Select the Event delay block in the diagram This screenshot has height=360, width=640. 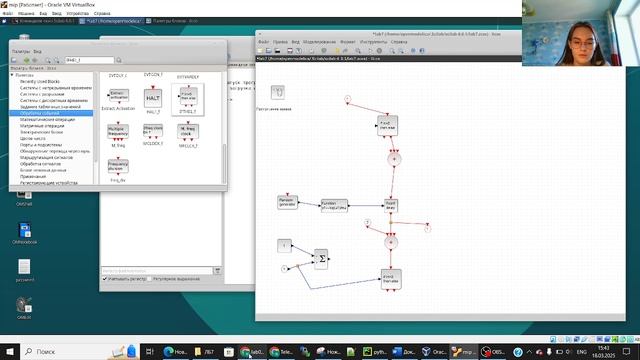pyautogui.click(x=391, y=206)
